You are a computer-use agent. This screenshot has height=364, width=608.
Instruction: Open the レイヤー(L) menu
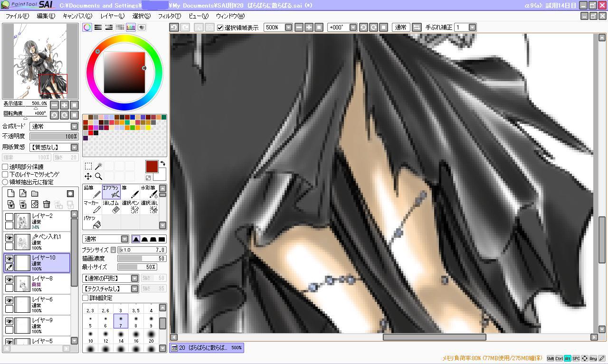pyautogui.click(x=113, y=16)
